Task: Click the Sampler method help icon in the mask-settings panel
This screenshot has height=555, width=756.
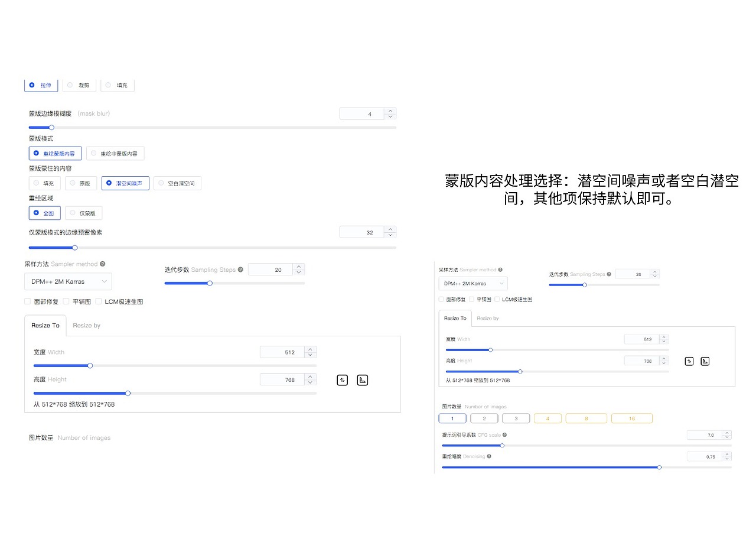Action: click(103, 264)
